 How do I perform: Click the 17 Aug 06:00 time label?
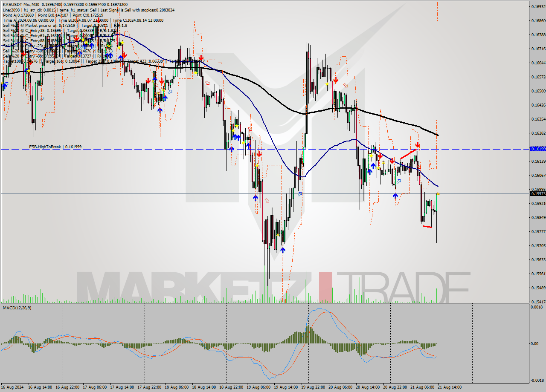pos(94,387)
